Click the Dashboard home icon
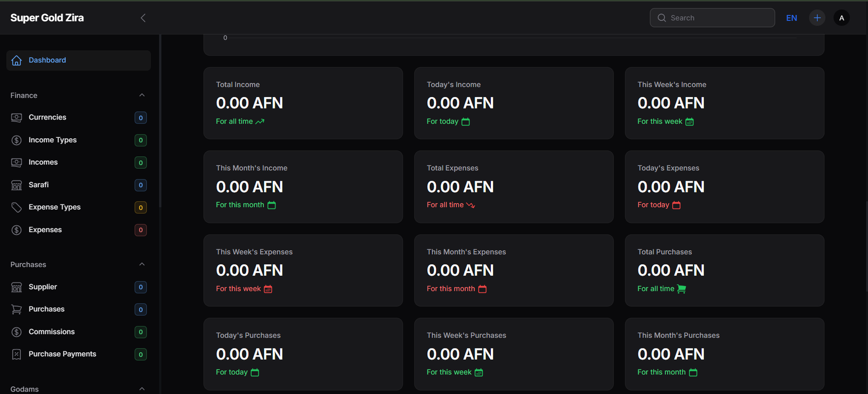The image size is (868, 394). click(17, 60)
